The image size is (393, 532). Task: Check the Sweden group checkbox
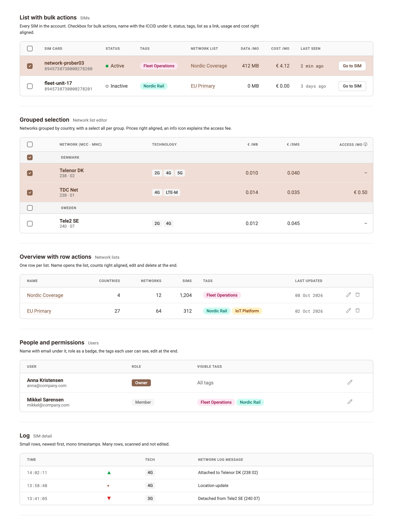click(x=30, y=208)
